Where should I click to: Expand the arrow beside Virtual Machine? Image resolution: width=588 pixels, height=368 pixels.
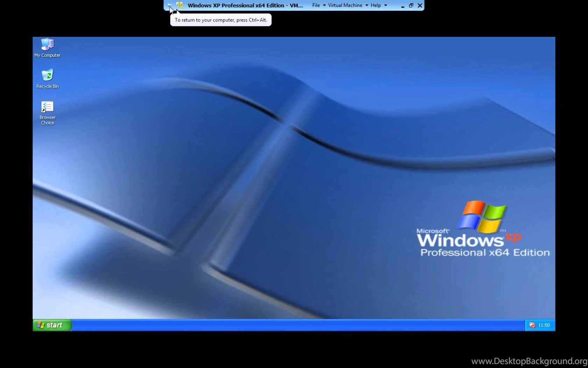[367, 5]
